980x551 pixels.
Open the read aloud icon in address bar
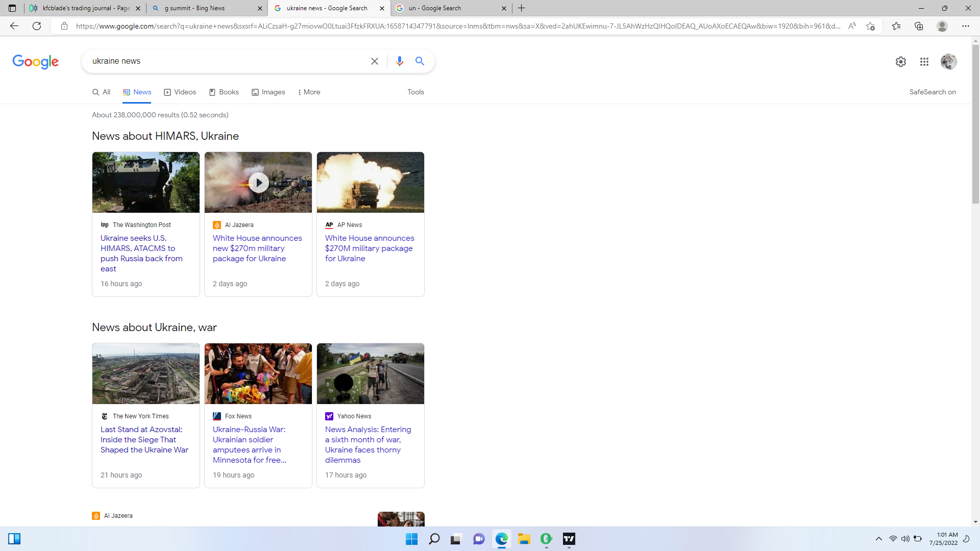pos(851,26)
